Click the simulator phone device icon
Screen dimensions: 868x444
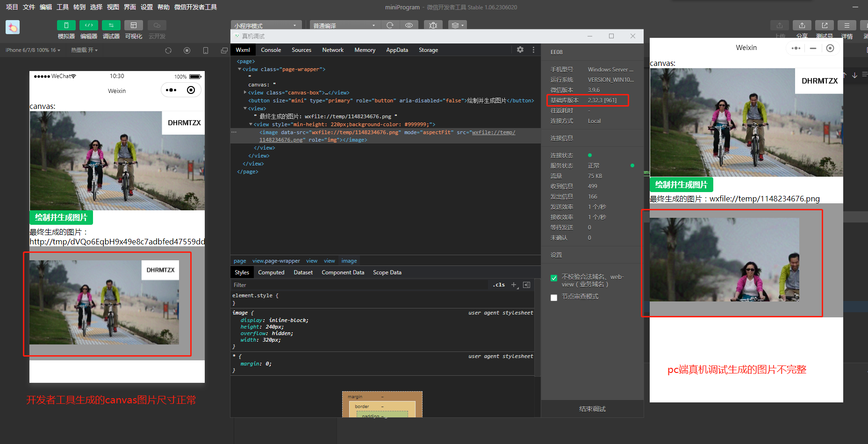coord(206,50)
